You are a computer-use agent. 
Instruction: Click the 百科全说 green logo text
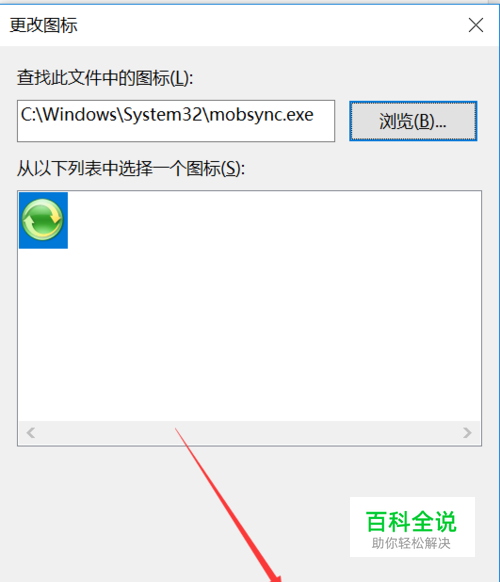pyautogui.click(x=411, y=522)
